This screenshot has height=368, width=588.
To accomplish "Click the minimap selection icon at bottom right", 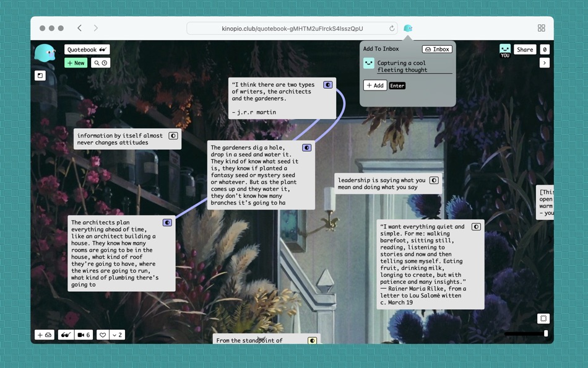I will (543, 318).
